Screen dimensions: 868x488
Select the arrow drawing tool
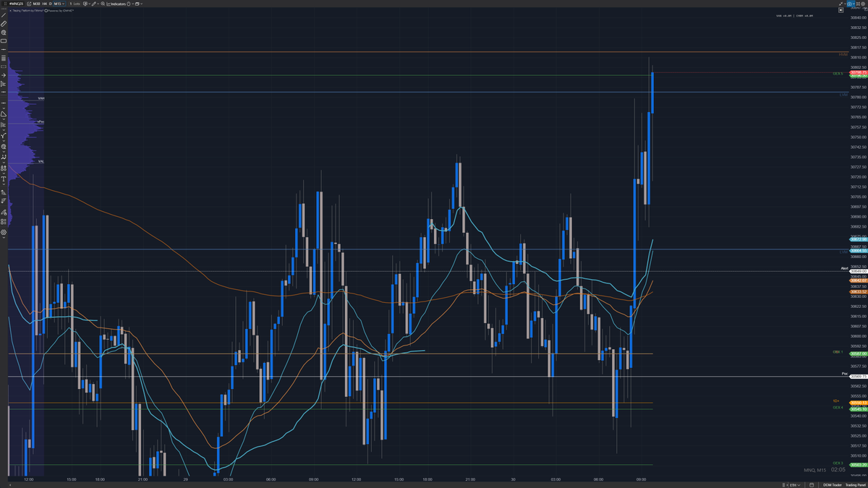point(4,75)
